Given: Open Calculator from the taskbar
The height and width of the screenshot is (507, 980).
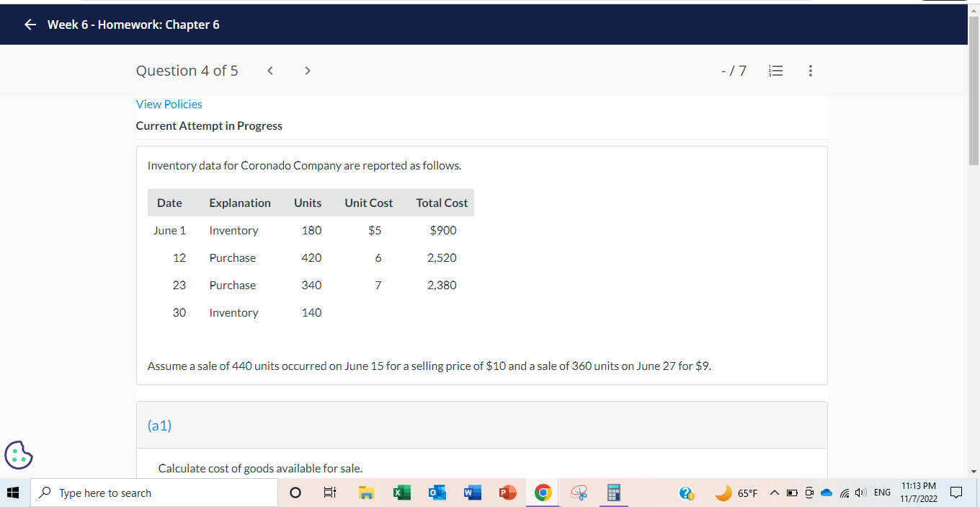Looking at the screenshot, I should [614, 493].
